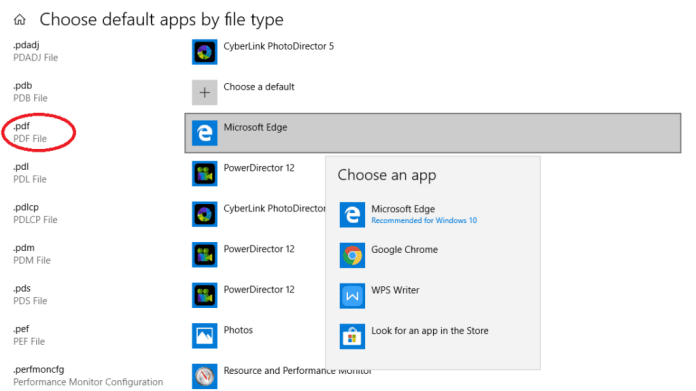Click the .pef file type entry
Viewport: 696px width, 391px height.
coord(29,335)
